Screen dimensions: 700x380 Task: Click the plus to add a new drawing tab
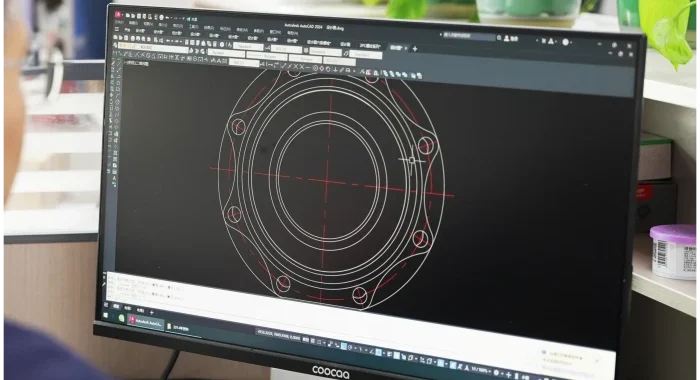point(415,49)
